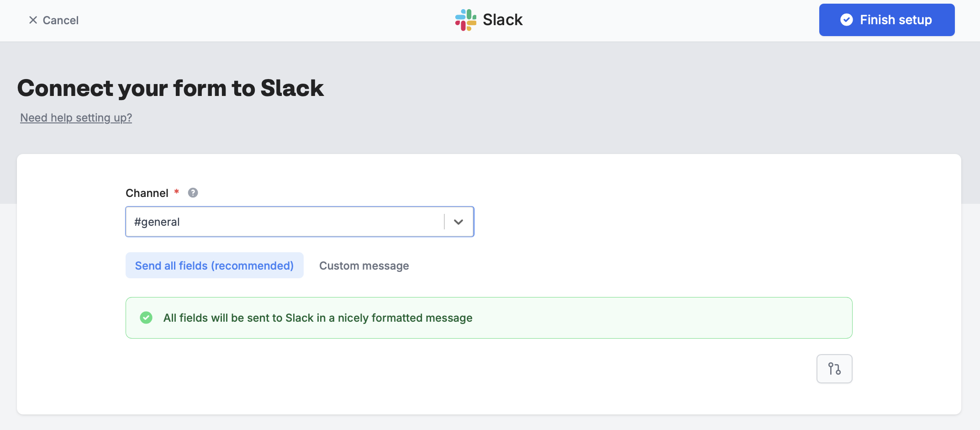Click the git-branch icon button below the banner

tap(834, 368)
